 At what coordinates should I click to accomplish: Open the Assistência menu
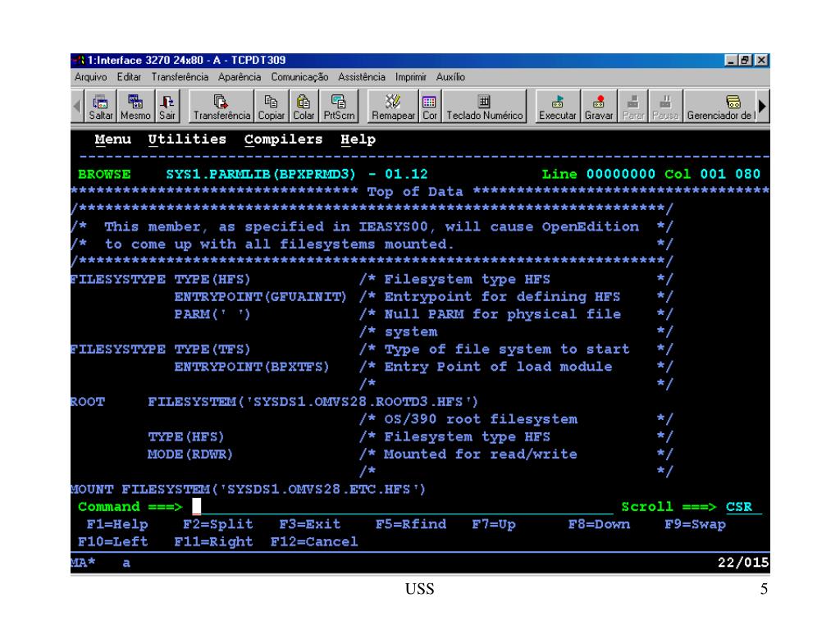click(362, 77)
